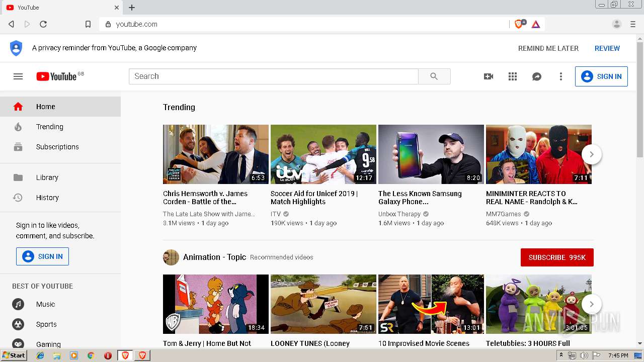Viewport: 644px width, 362px height.
Task: Open Looney Tunes video thumbnail
Action: 324,304
